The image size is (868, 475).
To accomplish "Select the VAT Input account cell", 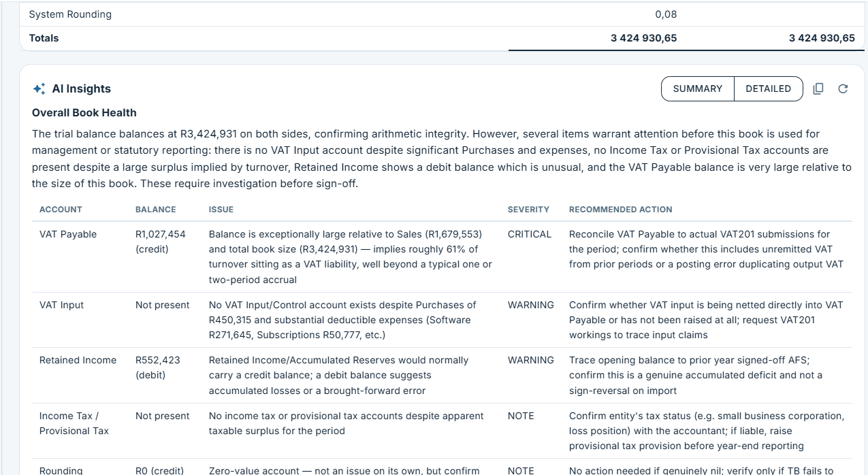I will click(x=62, y=305).
